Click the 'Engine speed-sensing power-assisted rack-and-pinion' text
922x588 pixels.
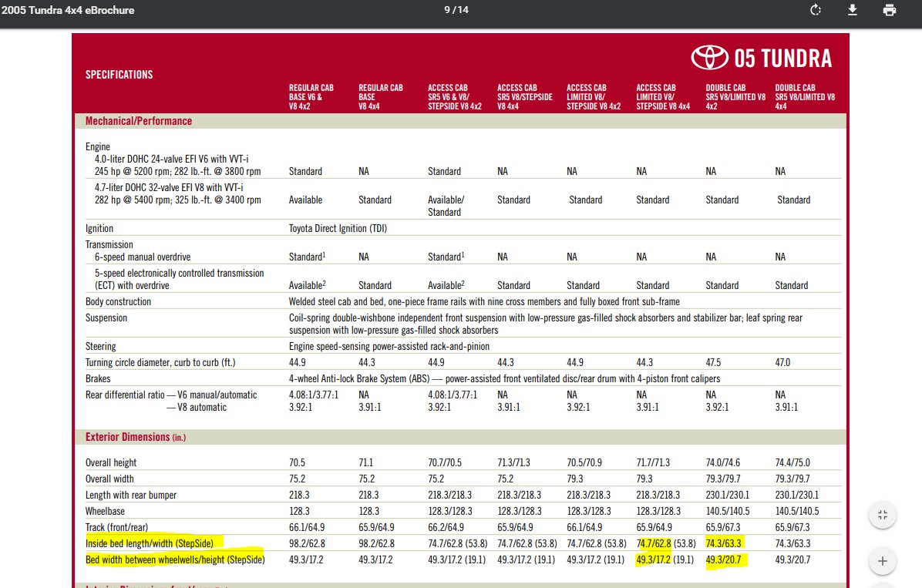coord(389,346)
